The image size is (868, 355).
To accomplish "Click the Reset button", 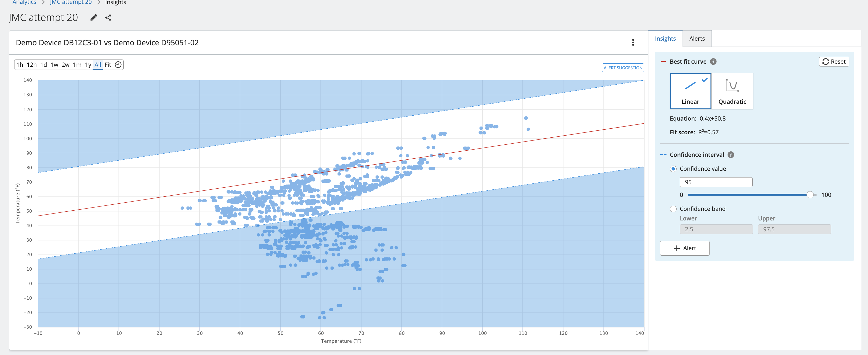I will tap(834, 62).
